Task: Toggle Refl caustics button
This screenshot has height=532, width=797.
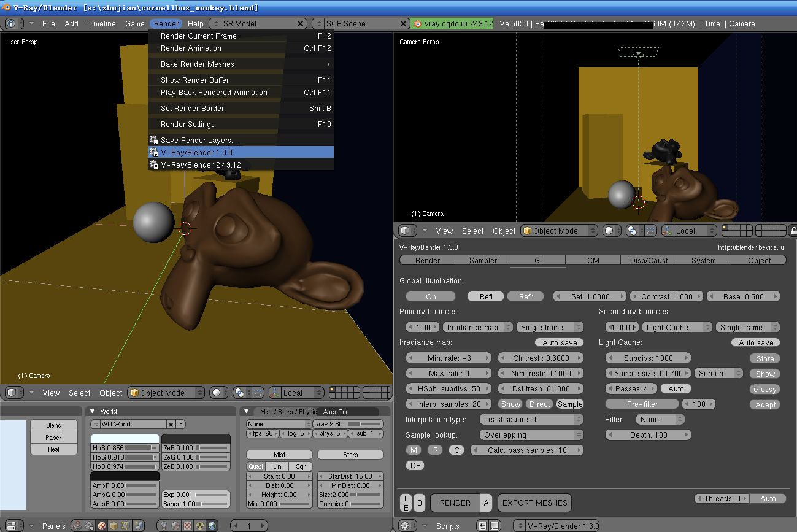Action: point(486,296)
